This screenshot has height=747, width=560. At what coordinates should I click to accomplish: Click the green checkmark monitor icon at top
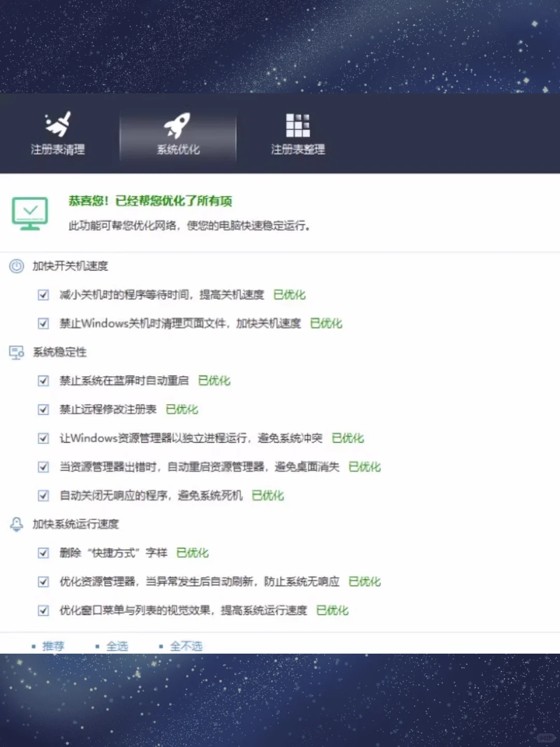[30, 213]
